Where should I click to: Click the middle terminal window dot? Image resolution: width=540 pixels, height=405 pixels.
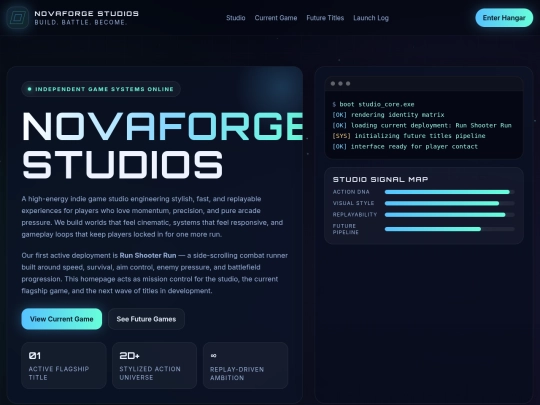[x=340, y=84]
